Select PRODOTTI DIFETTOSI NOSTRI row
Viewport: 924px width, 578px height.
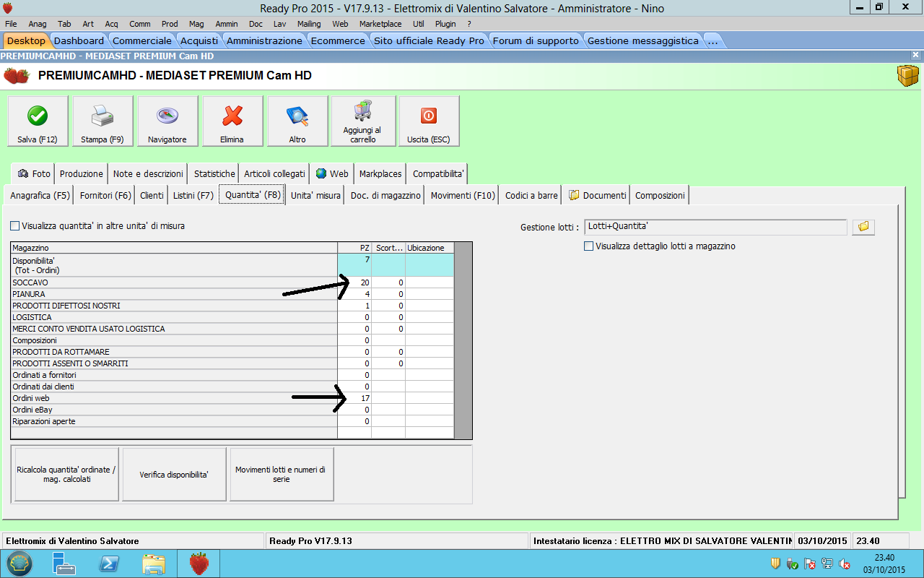232,306
